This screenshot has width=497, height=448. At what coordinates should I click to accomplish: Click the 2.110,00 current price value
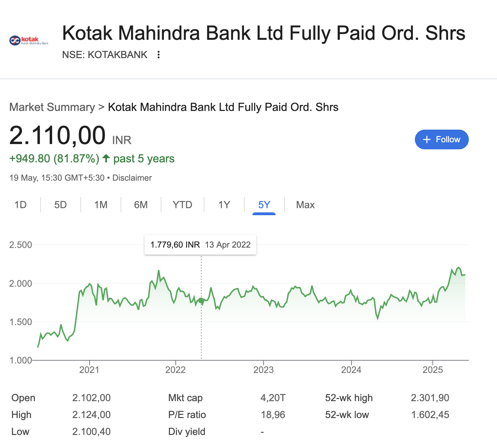click(57, 135)
